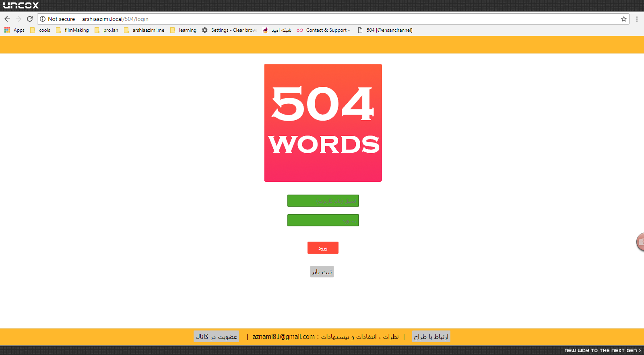Screen dimensions: 644x355
Task: Click the red ورود login button
Action: pyautogui.click(x=323, y=248)
